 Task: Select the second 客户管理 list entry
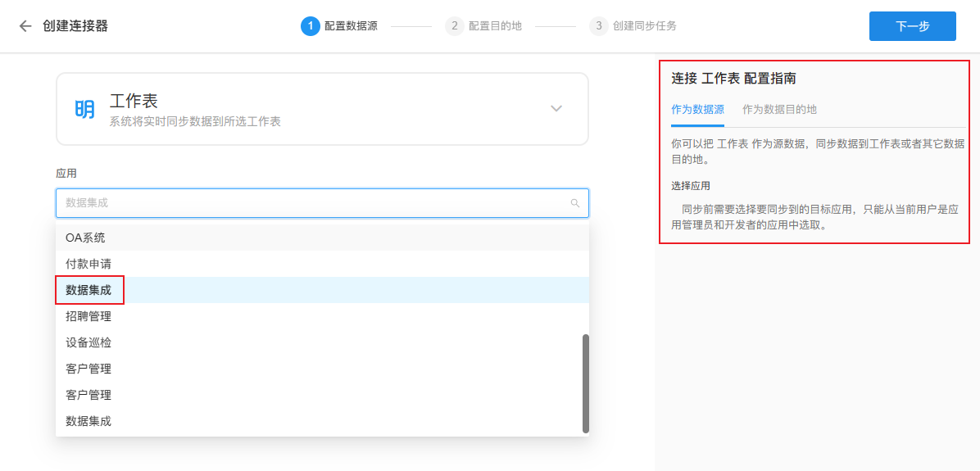tap(88, 395)
